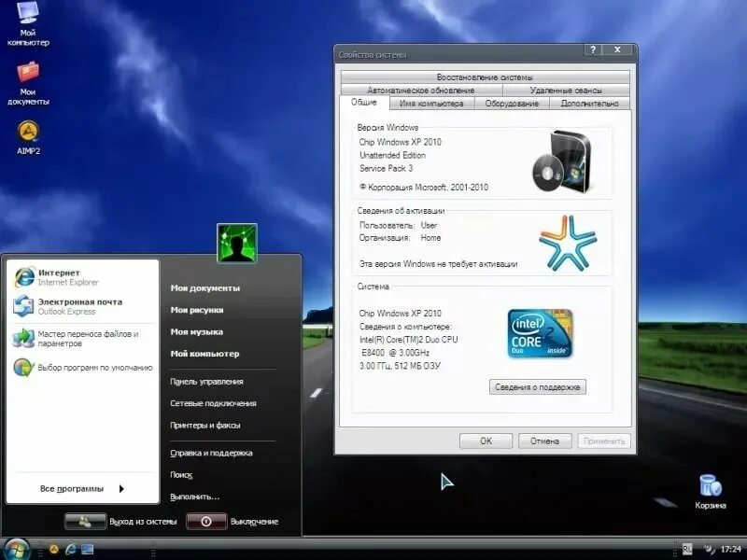Click Отмена in the system properties dialog

[544, 441]
